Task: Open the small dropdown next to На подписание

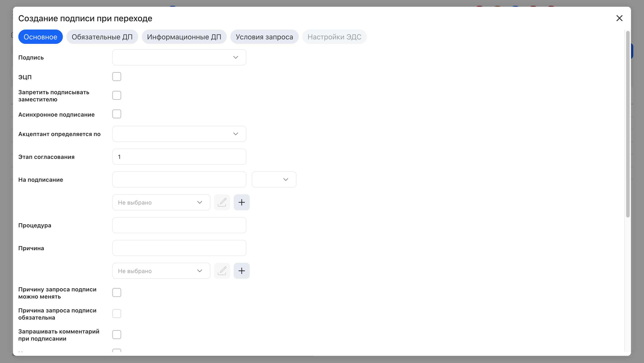Action: coord(274,179)
